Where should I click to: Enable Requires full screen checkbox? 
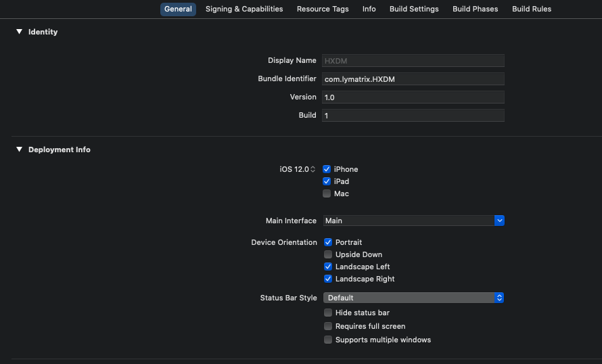[x=328, y=326]
